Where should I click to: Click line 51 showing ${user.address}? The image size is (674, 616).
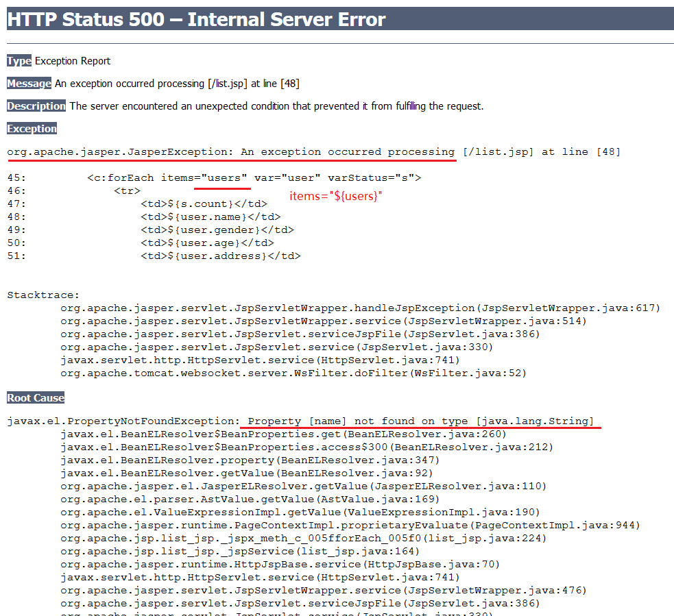pyautogui.click(x=219, y=256)
